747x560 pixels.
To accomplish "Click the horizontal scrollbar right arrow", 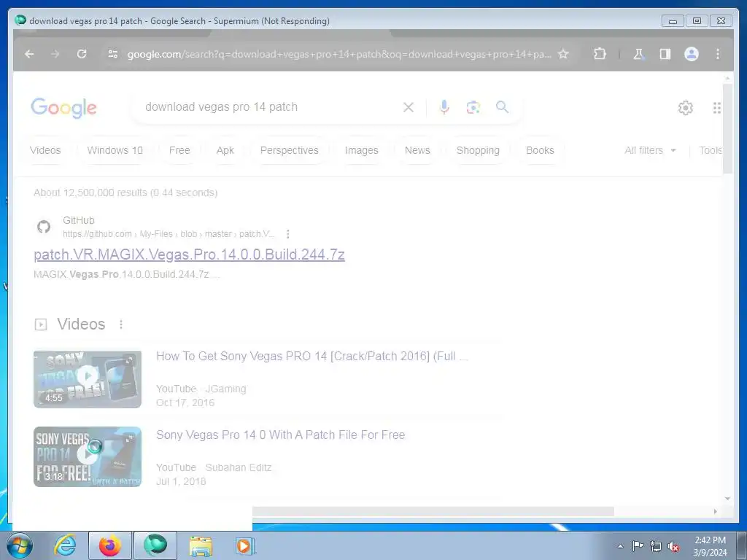I will (715, 511).
